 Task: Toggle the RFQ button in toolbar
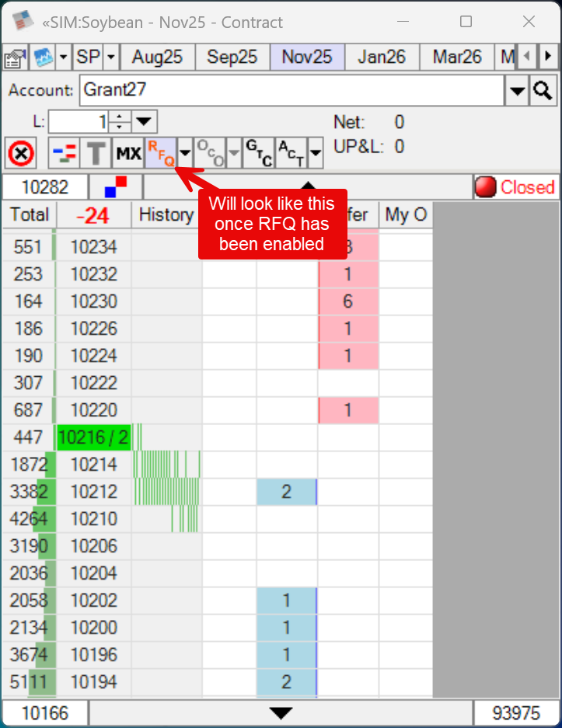[161, 152]
